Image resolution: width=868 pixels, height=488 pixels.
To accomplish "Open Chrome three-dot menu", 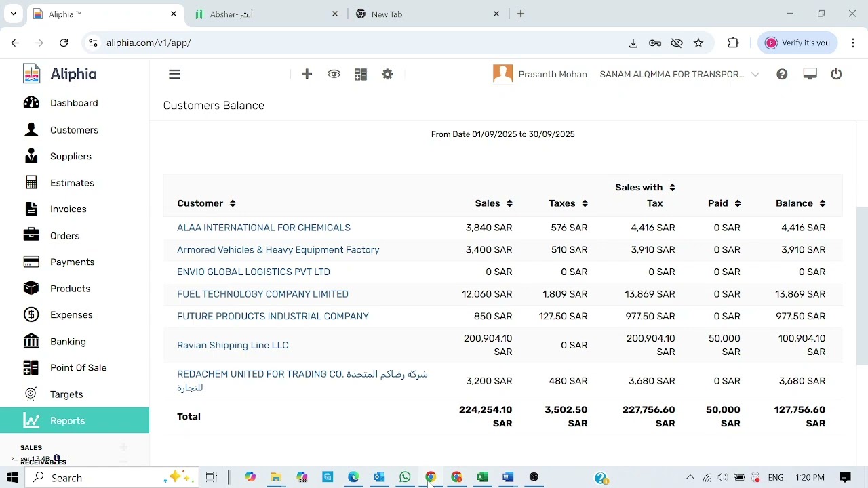I will [x=853, y=43].
